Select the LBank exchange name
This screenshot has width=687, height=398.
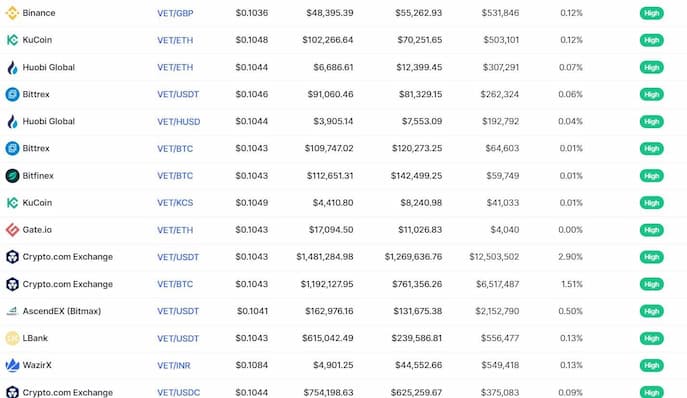35,338
